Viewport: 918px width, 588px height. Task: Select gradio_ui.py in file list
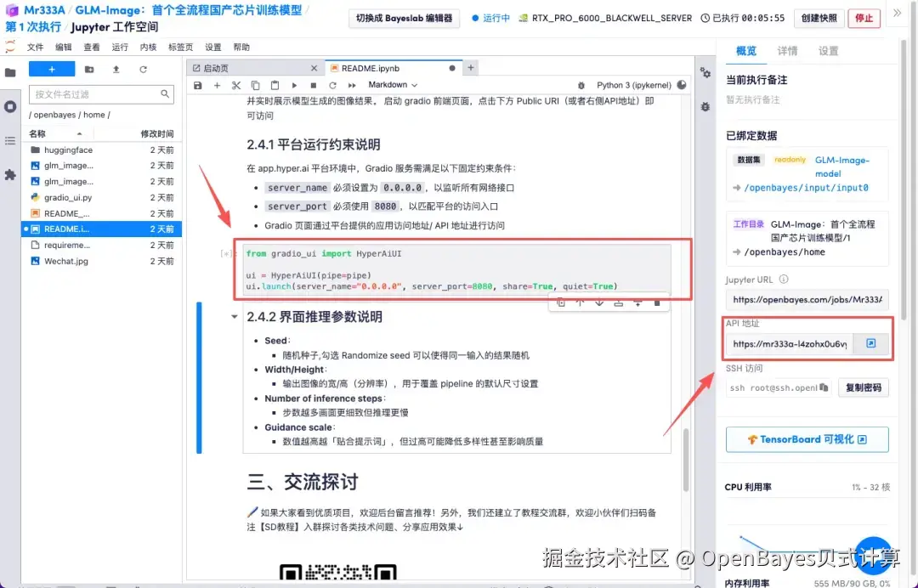(x=101, y=197)
